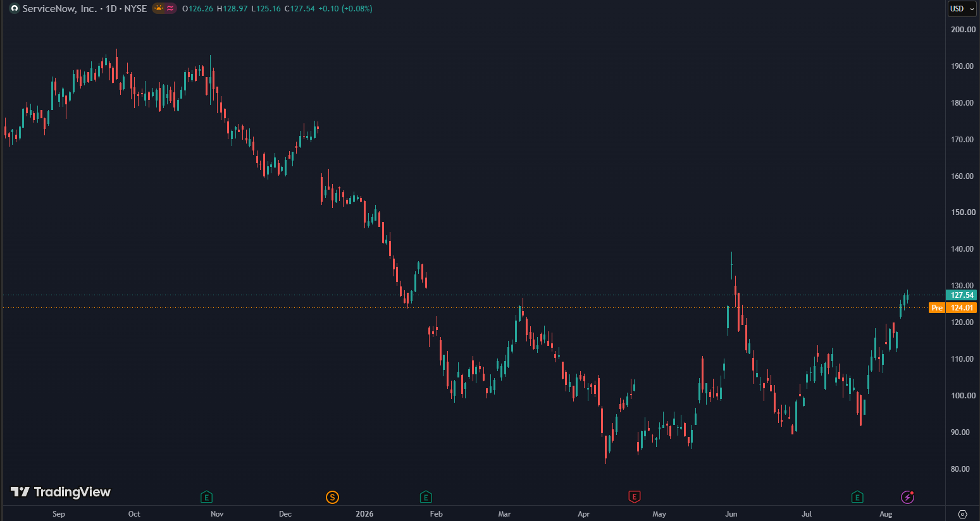The image size is (980, 521).
Task: Click the high value "128.97"
Action: coord(235,9)
